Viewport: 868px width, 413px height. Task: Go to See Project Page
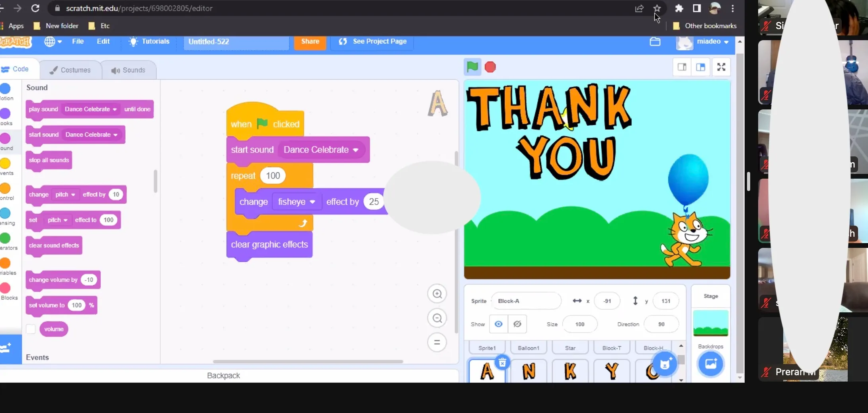(x=373, y=41)
